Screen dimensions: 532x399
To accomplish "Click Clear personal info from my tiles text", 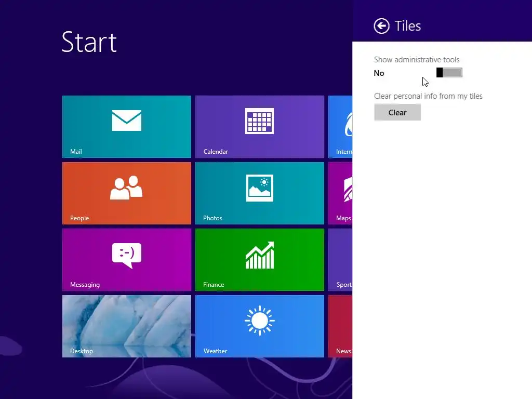I will (x=428, y=96).
